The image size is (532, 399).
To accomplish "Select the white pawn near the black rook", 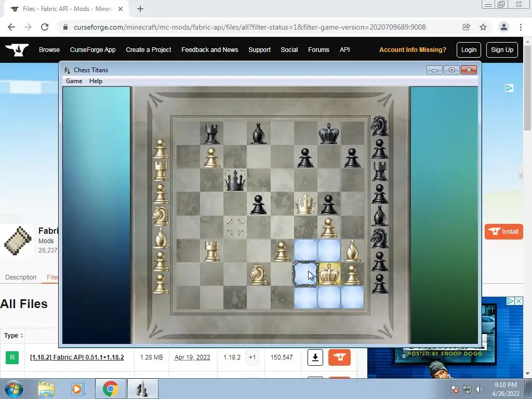I will tap(211, 157).
